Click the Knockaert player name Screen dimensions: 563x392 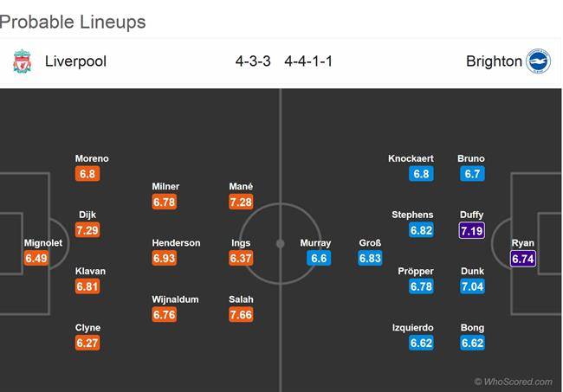coord(411,158)
